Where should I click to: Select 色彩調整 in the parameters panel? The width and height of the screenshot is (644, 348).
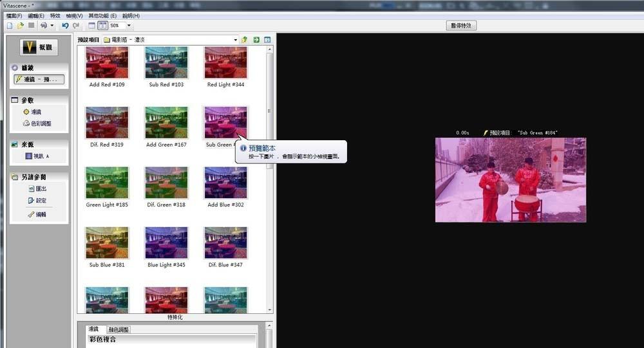tap(37, 123)
